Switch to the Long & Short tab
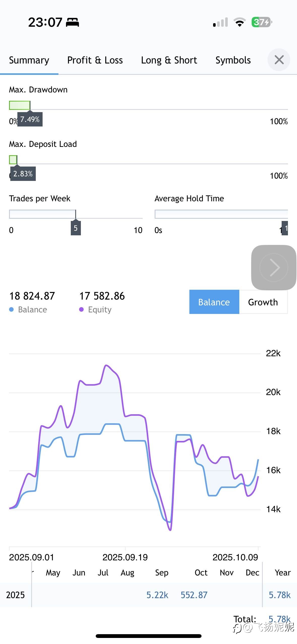 click(x=169, y=60)
